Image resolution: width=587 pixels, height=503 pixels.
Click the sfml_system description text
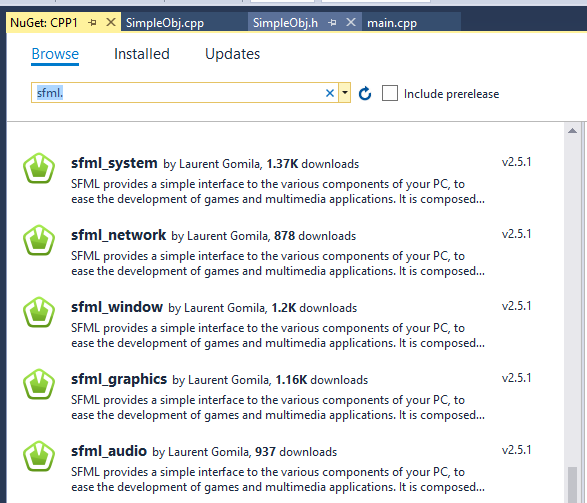pos(278,192)
